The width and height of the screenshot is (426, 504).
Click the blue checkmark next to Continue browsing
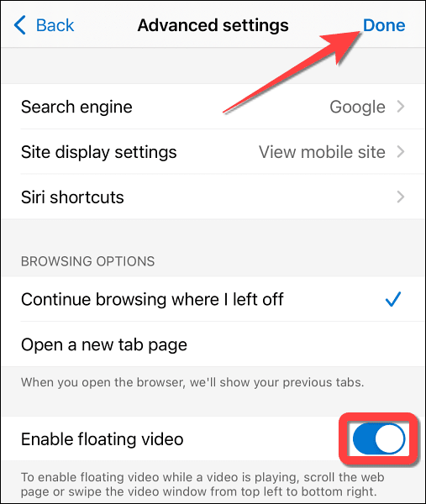coord(393,299)
